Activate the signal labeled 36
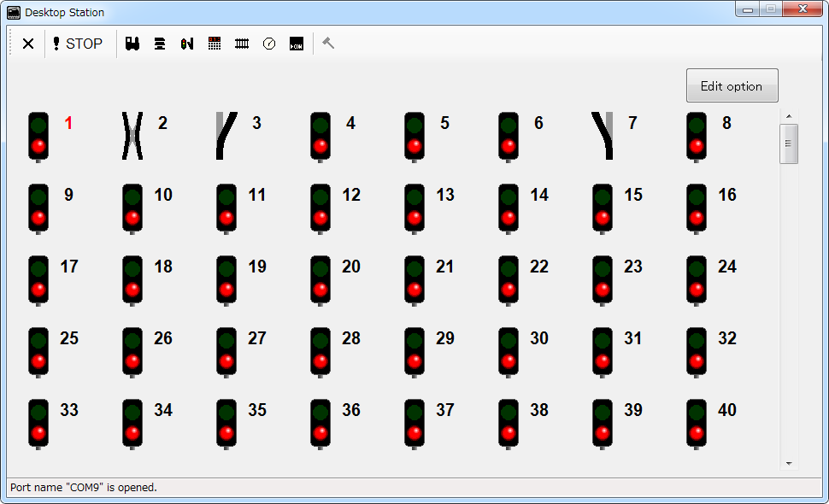Screen dimensions: 829x504 click(320, 424)
